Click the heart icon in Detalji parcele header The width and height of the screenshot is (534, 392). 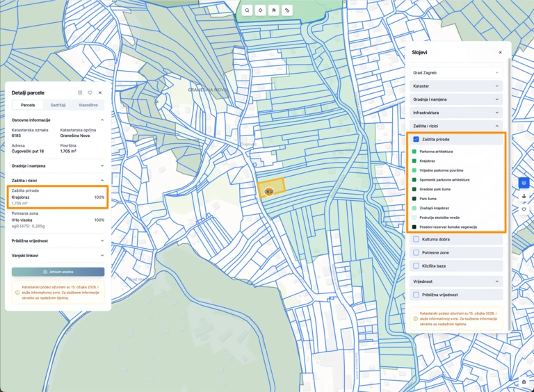[90, 92]
